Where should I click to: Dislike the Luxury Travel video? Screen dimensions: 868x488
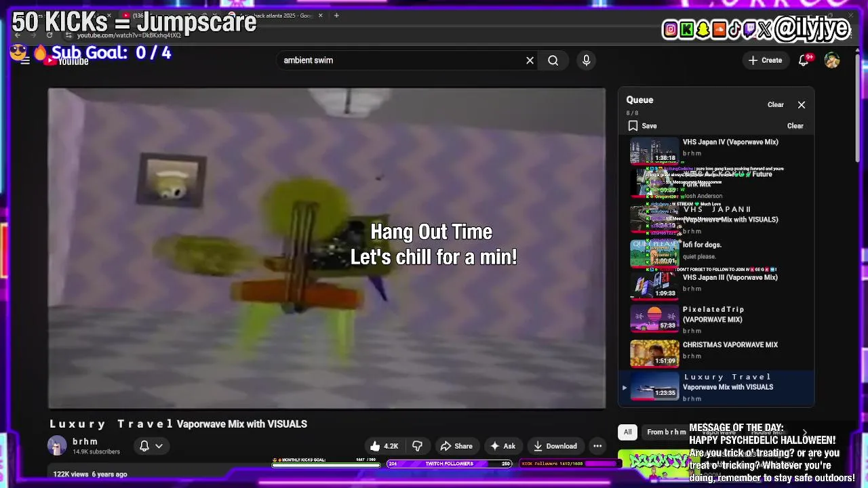[x=418, y=446]
